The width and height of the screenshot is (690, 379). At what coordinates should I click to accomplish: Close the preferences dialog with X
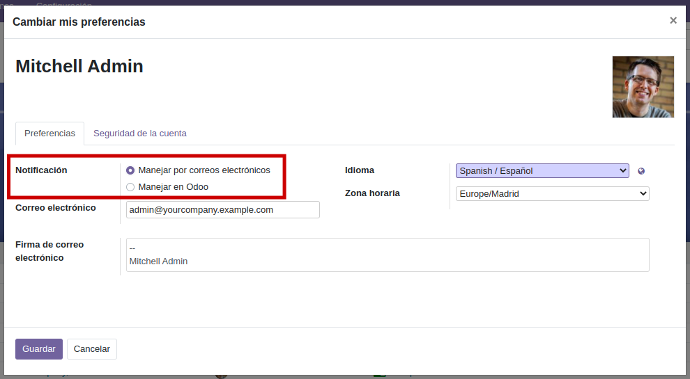coord(673,20)
